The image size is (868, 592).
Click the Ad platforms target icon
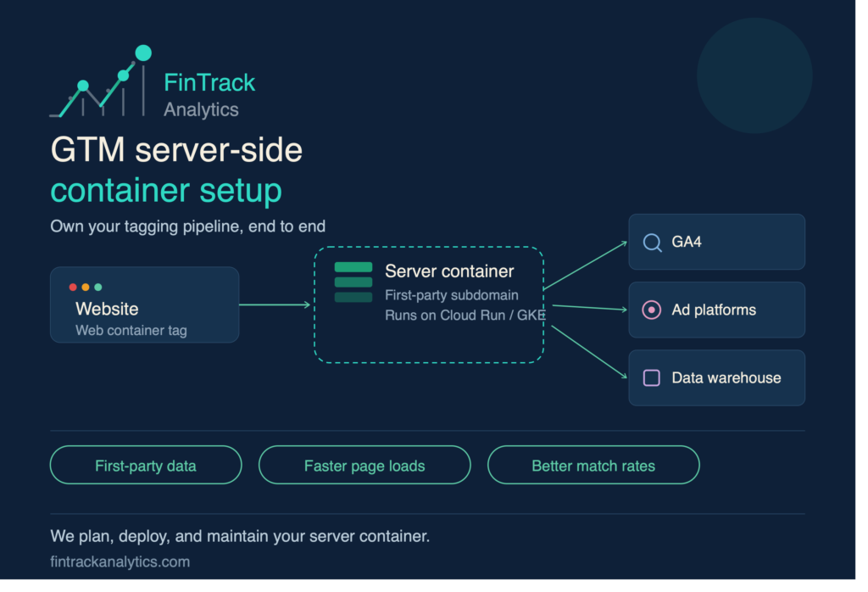pos(652,310)
